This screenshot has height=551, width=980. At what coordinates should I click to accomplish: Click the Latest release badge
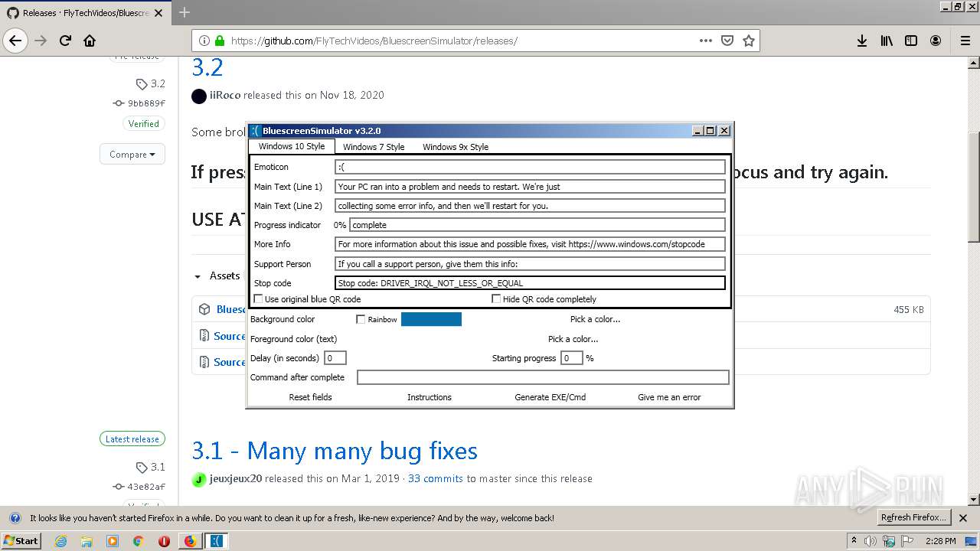click(132, 439)
